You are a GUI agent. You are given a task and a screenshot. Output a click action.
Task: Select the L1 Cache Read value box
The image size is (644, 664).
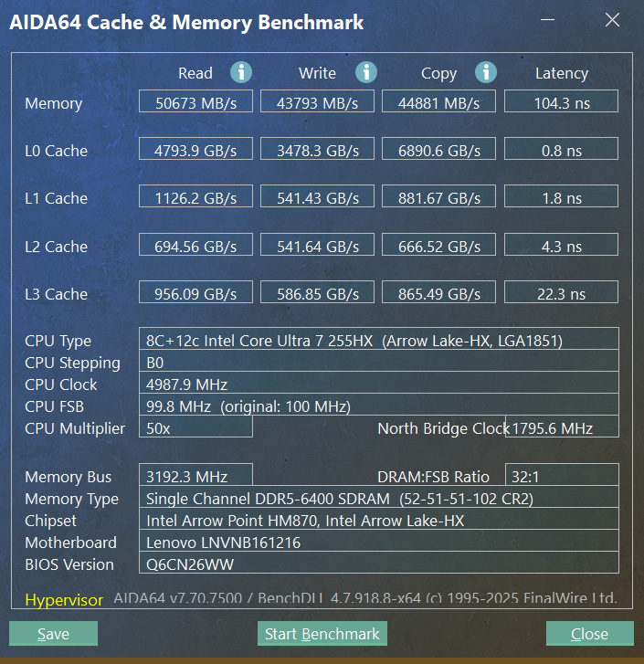[x=195, y=197]
